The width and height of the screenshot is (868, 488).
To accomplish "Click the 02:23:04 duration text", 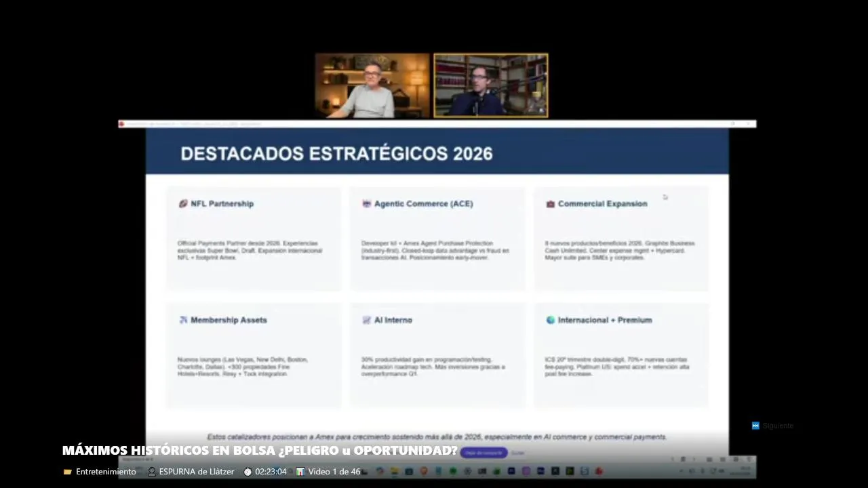I will [271, 472].
